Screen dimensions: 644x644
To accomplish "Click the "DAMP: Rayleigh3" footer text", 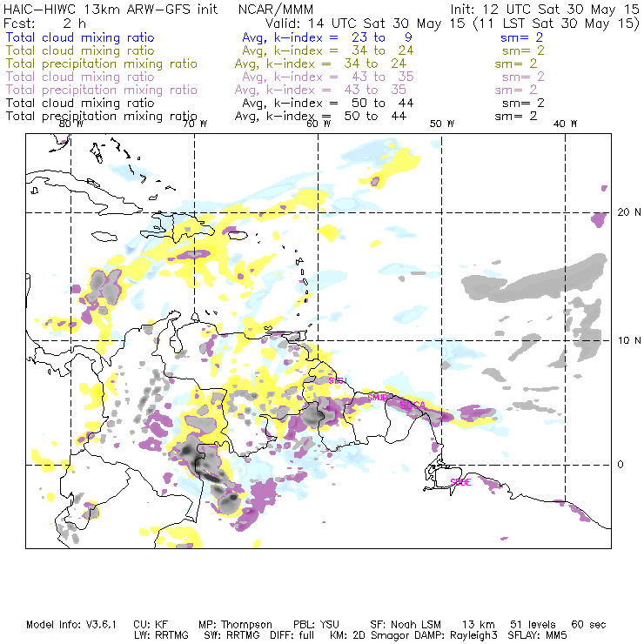I will [x=456, y=635].
